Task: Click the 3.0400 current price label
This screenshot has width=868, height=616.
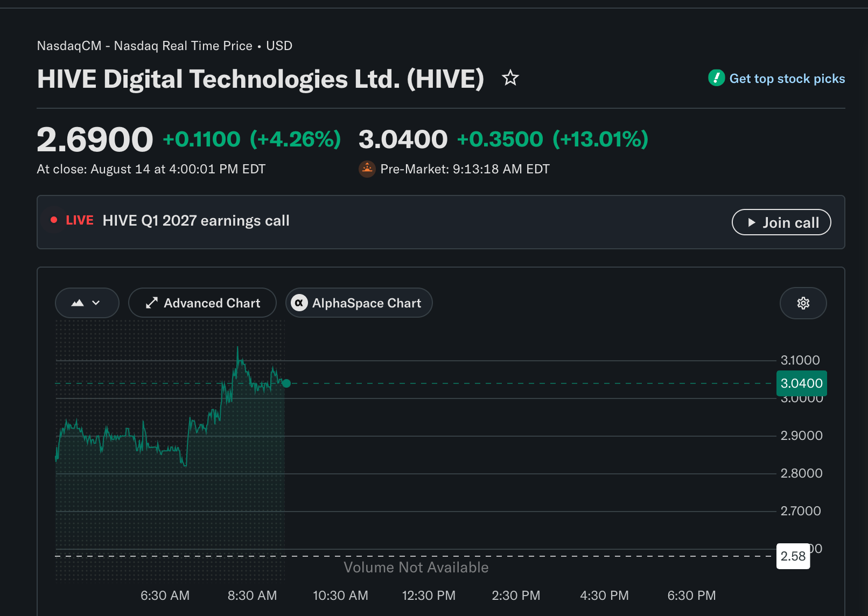Action: pos(802,383)
